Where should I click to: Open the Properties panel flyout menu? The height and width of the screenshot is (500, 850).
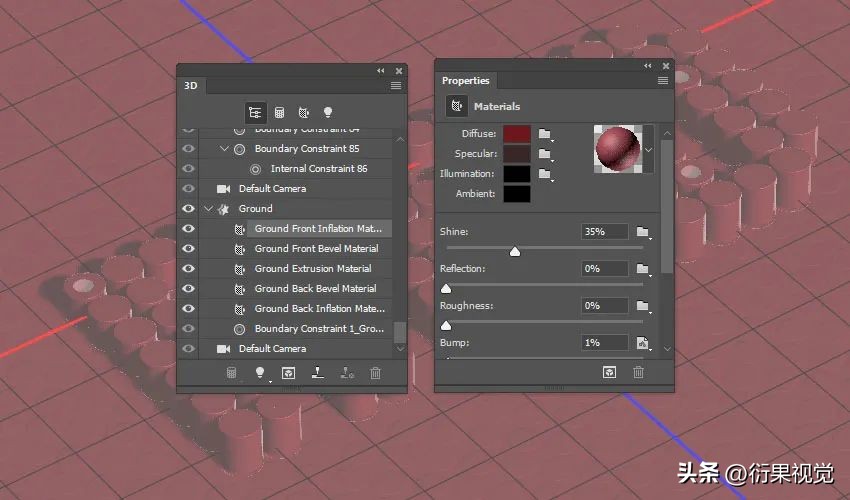(662, 81)
